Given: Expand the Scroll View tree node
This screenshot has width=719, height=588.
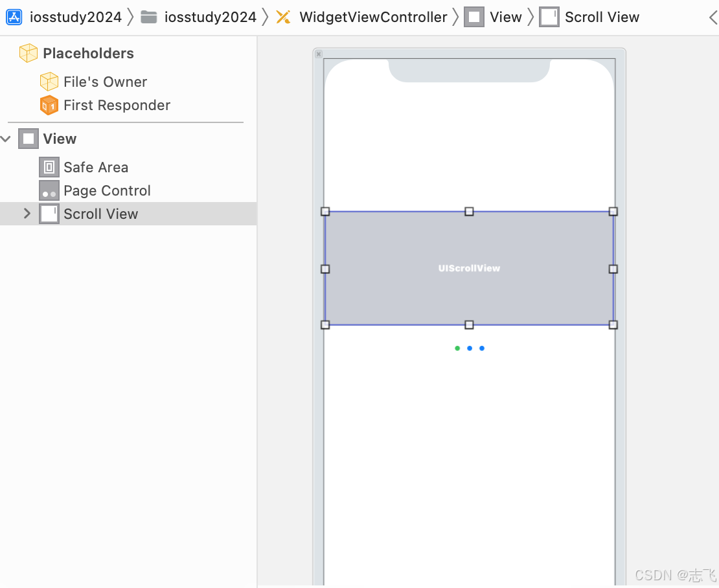Looking at the screenshot, I should click(27, 214).
